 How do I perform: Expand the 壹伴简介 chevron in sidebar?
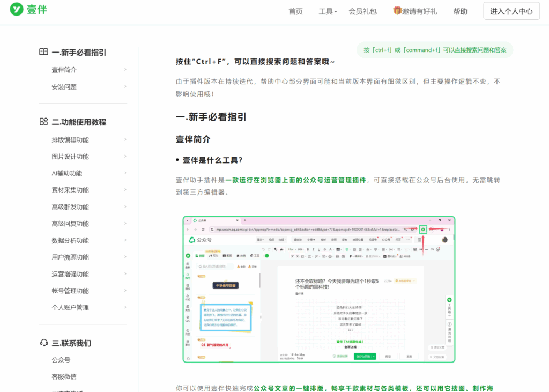(x=125, y=70)
